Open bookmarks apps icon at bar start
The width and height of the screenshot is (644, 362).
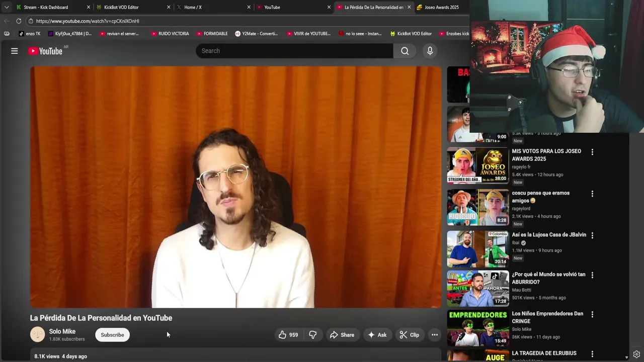[x=7, y=34]
